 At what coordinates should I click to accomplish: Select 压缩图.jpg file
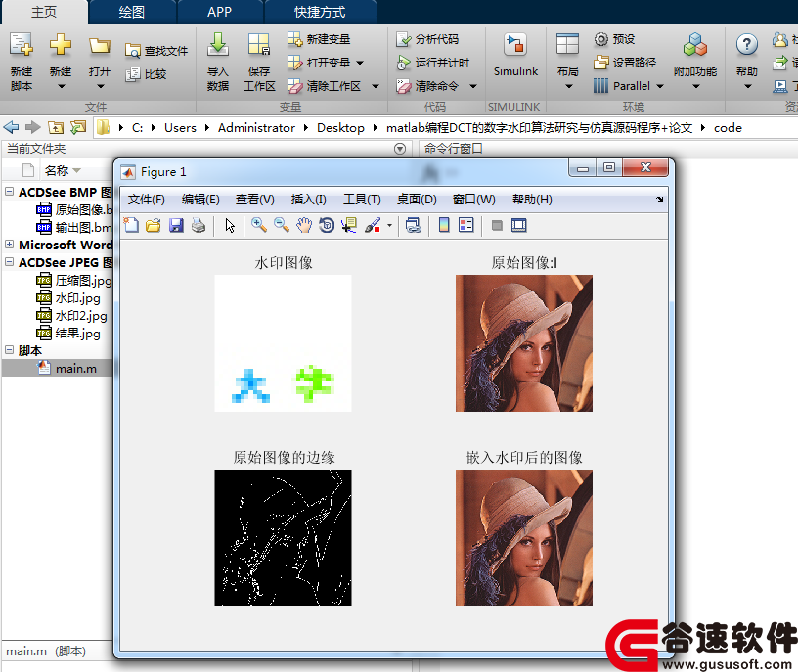[74, 281]
